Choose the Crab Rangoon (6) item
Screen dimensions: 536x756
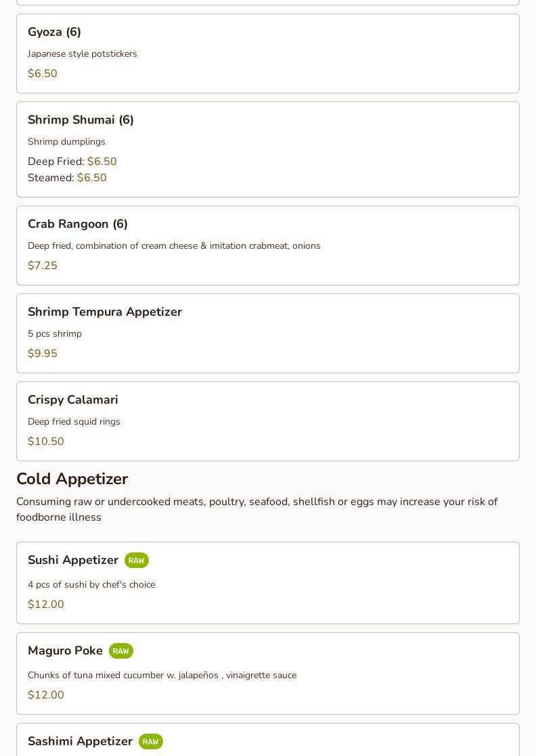pyautogui.click(x=268, y=245)
